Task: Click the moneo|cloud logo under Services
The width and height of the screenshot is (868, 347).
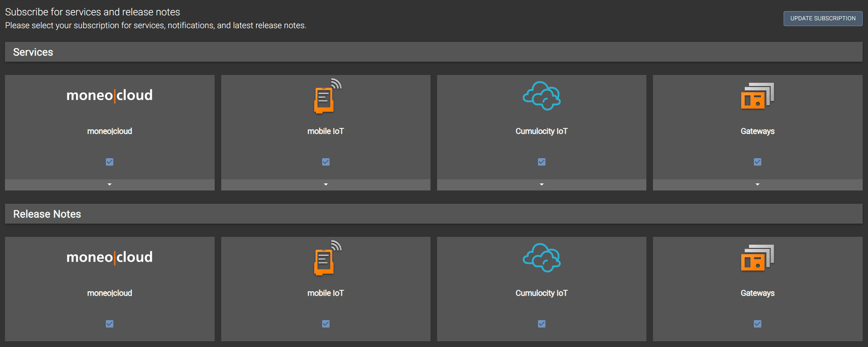Action: [110, 95]
